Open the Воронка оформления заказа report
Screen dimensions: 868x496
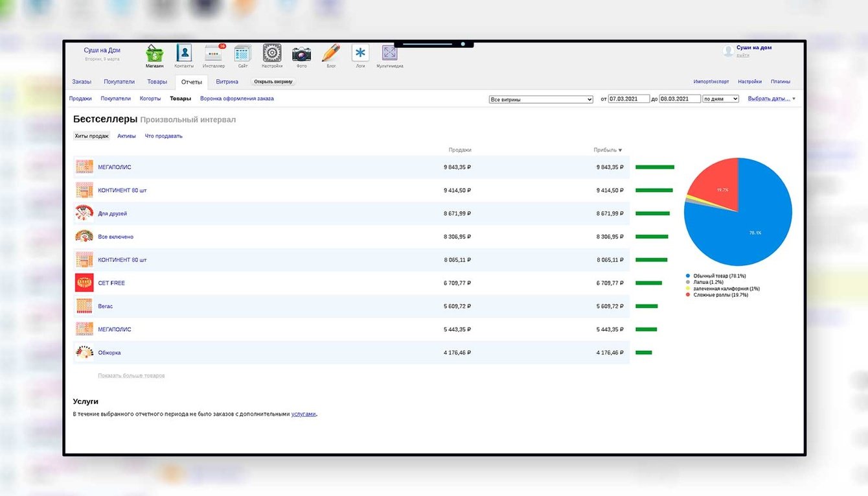tap(237, 99)
